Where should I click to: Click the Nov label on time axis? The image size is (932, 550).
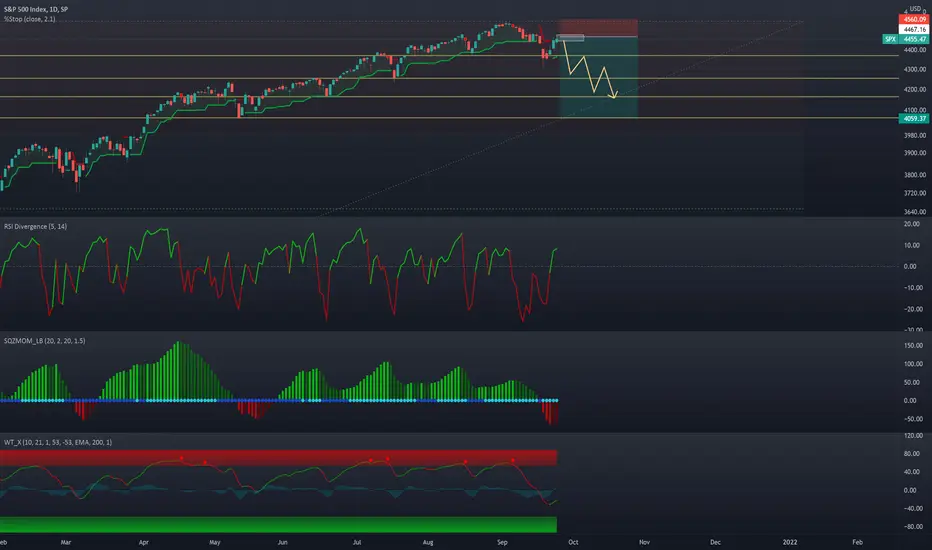coord(644,542)
